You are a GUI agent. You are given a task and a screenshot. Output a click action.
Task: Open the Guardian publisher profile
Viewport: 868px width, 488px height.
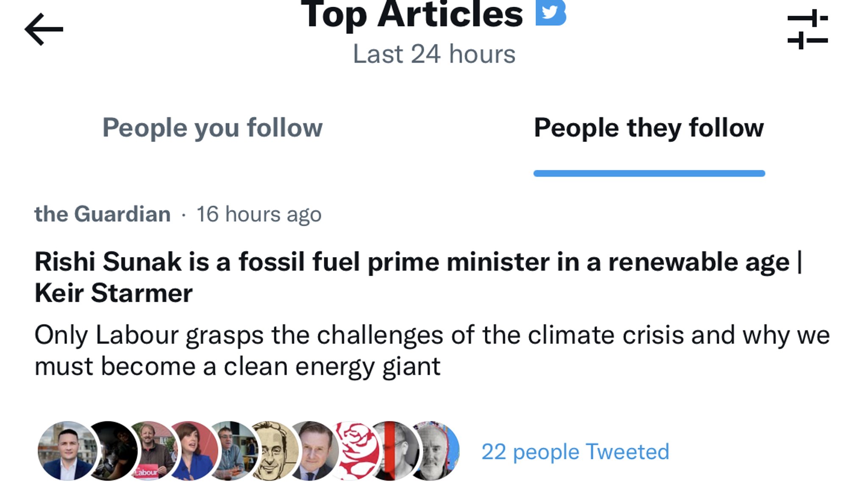tap(102, 214)
